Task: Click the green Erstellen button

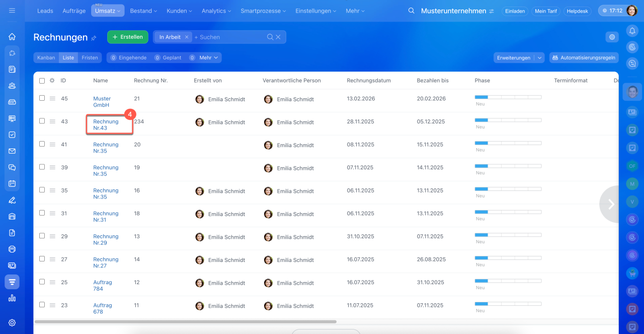Action: coord(128,37)
